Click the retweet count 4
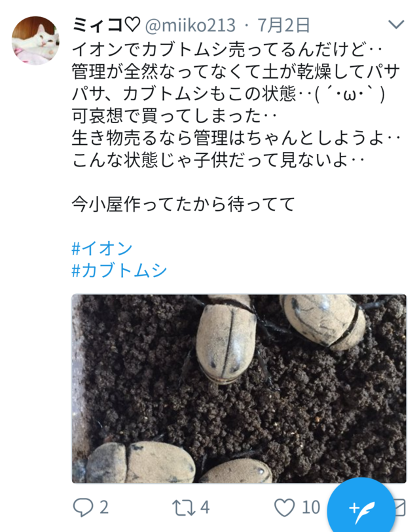This screenshot has width=419, height=532. pos(205,508)
